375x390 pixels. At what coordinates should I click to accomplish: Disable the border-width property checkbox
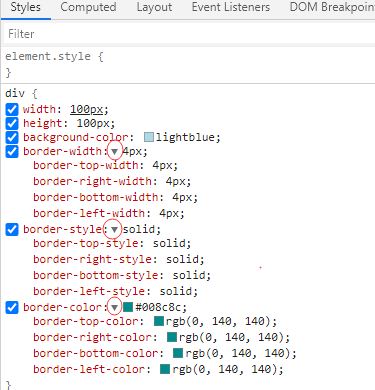(12, 151)
